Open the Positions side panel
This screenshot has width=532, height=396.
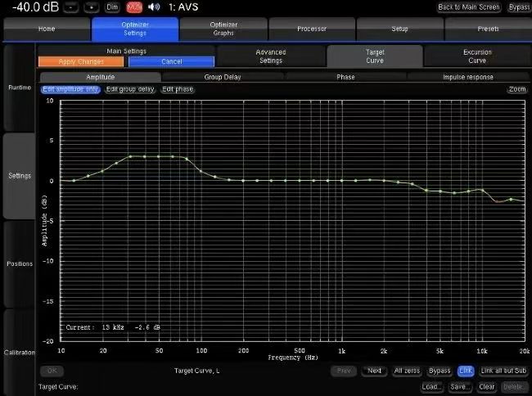coord(20,264)
